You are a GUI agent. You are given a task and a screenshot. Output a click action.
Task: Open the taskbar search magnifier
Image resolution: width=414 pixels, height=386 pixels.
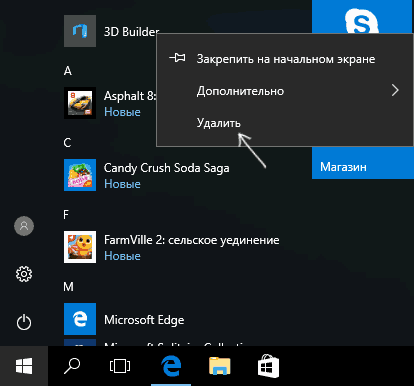[72, 366]
